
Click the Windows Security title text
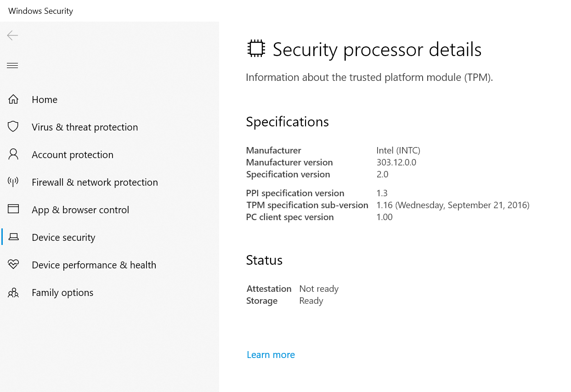pos(40,11)
